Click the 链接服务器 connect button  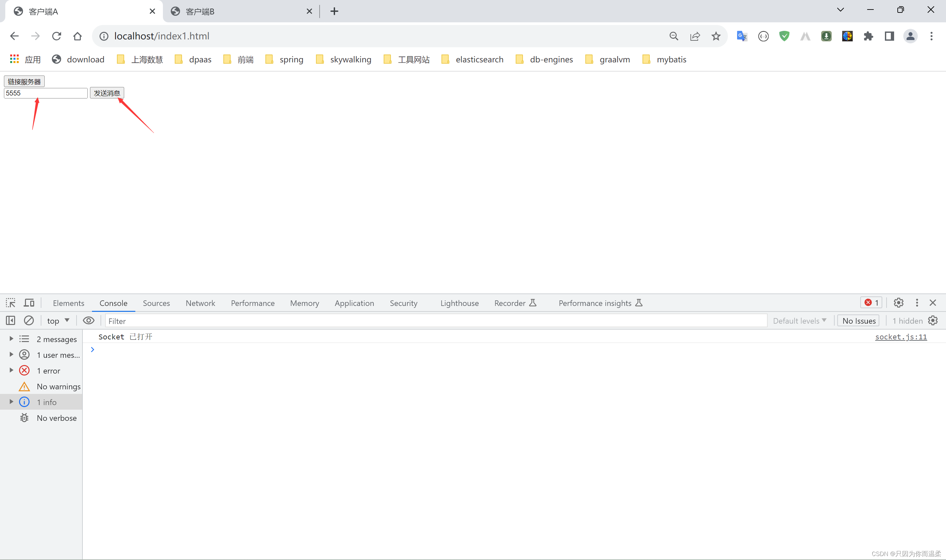tap(25, 81)
